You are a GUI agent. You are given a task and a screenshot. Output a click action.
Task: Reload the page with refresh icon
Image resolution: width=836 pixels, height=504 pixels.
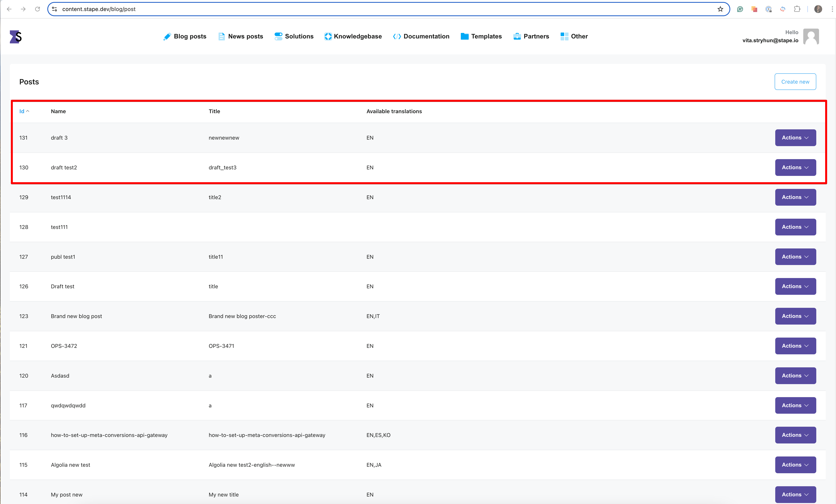pos(37,9)
